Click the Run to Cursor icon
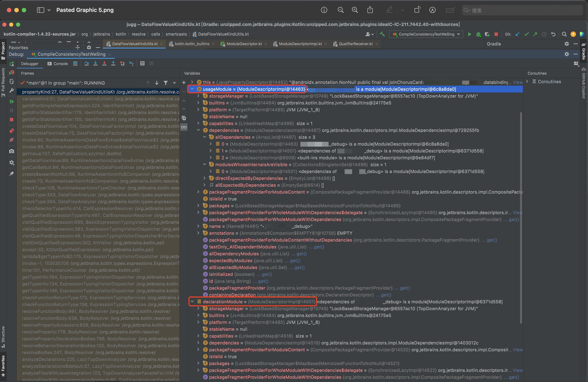This screenshot has width=588, height=382. click(x=131, y=64)
